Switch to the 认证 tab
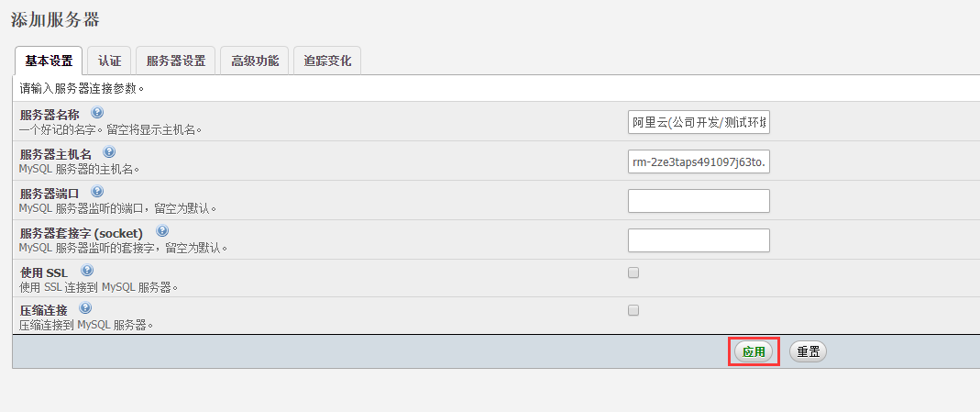This screenshot has width=980, height=412. [110, 61]
